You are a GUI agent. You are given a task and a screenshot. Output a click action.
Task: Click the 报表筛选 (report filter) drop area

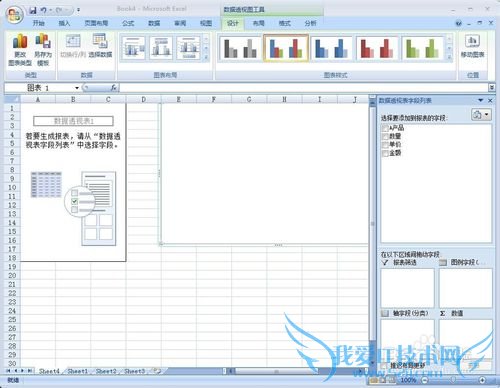pyautogui.click(x=407, y=288)
